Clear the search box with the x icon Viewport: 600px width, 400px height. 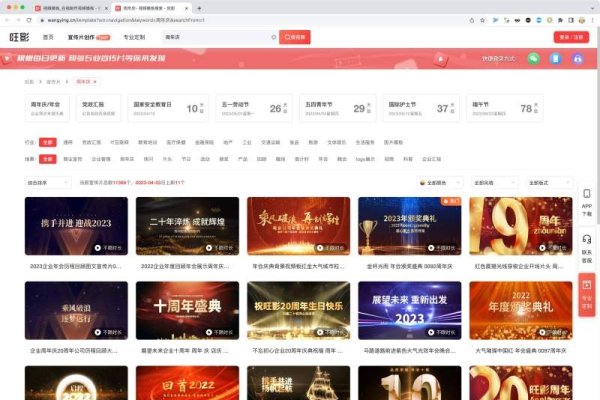coord(274,37)
